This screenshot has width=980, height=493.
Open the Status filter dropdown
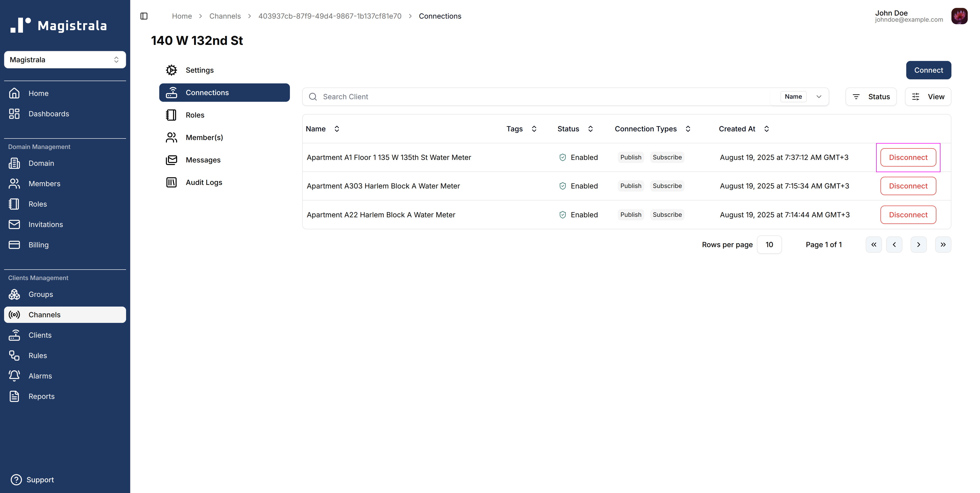point(871,97)
